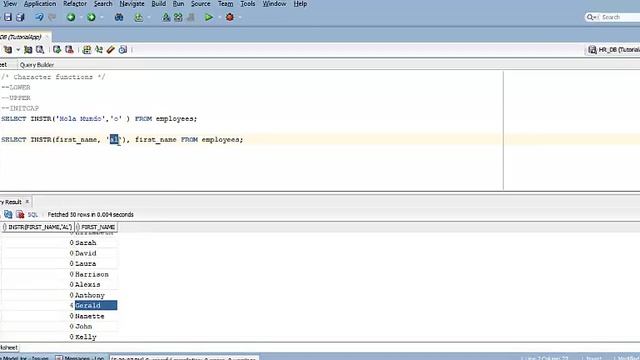Image resolution: width=640 pixels, height=360 pixels.
Task: Click the binoculars Search icon
Action: pyautogui.click(x=119, y=17)
